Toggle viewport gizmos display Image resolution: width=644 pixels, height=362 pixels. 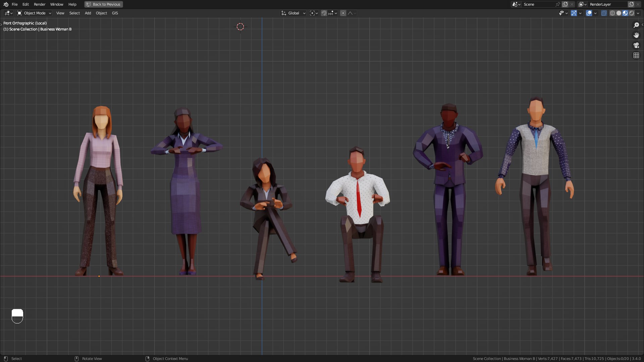click(x=574, y=13)
